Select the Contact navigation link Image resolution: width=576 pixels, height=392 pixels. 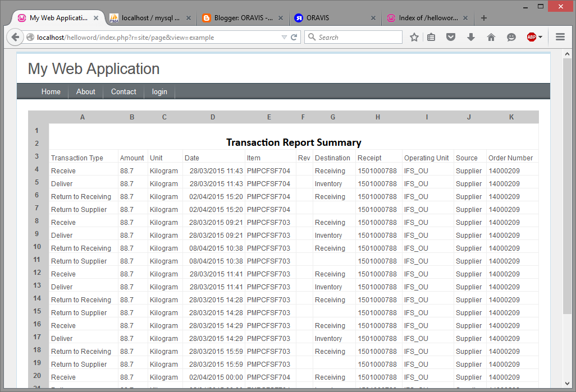(123, 91)
